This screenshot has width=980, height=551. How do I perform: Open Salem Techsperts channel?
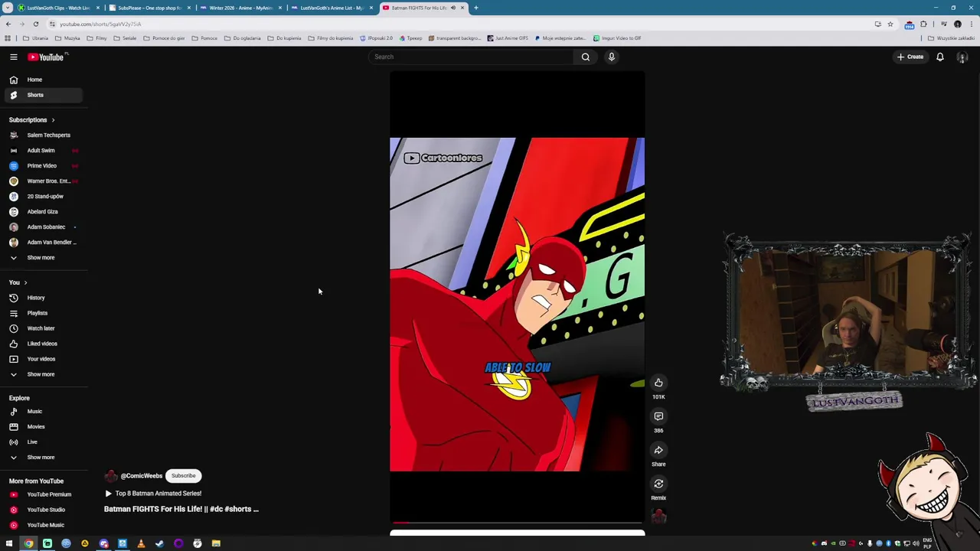coord(43,135)
